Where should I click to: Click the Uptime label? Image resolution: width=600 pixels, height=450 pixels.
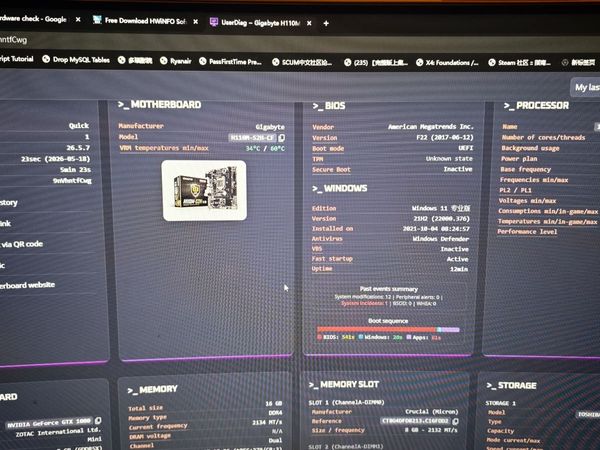(x=322, y=269)
